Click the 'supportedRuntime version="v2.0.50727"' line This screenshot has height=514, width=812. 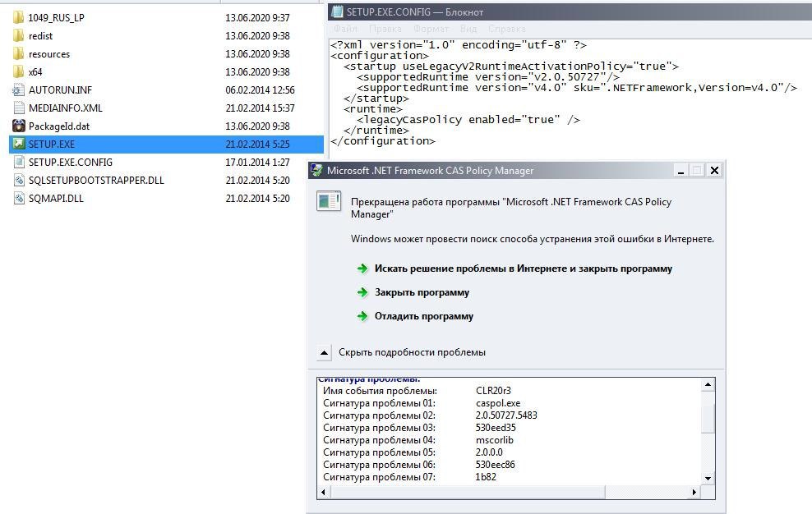click(488, 76)
